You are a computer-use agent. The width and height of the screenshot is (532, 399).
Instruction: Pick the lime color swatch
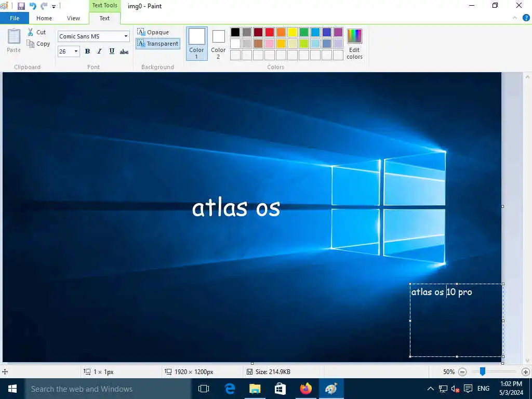click(304, 44)
